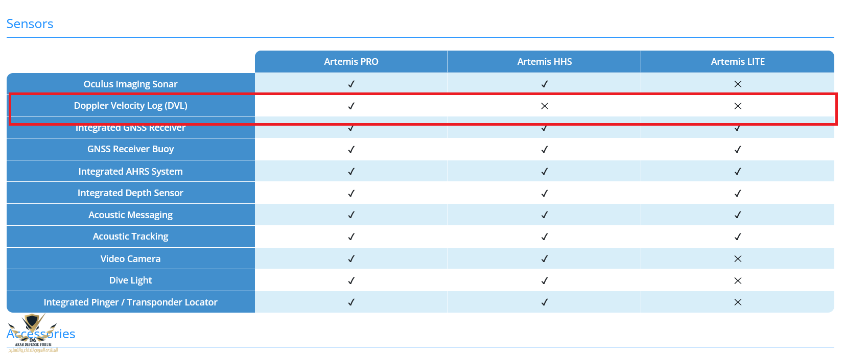Click the Sensors section heading

point(30,24)
